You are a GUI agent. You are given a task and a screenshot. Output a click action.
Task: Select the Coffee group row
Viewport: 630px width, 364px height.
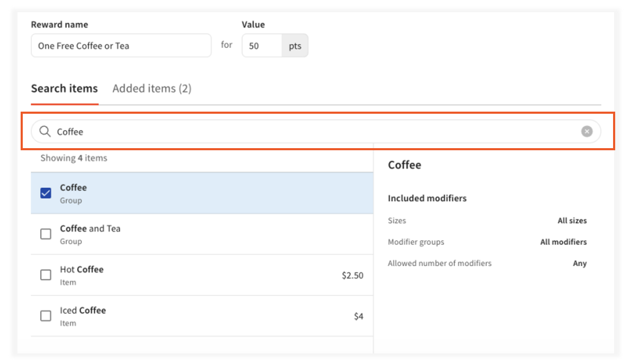tap(159, 193)
